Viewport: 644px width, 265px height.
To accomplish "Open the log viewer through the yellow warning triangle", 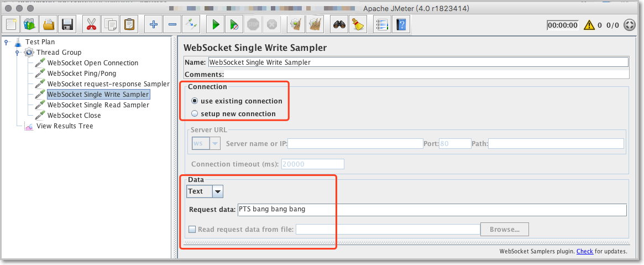I will pyautogui.click(x=589, y=25).
